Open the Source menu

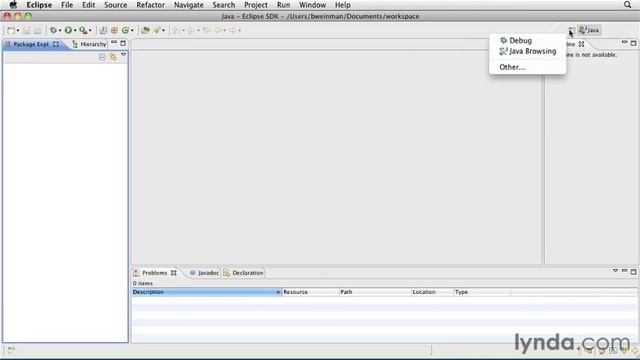click(x=116, y=5)
